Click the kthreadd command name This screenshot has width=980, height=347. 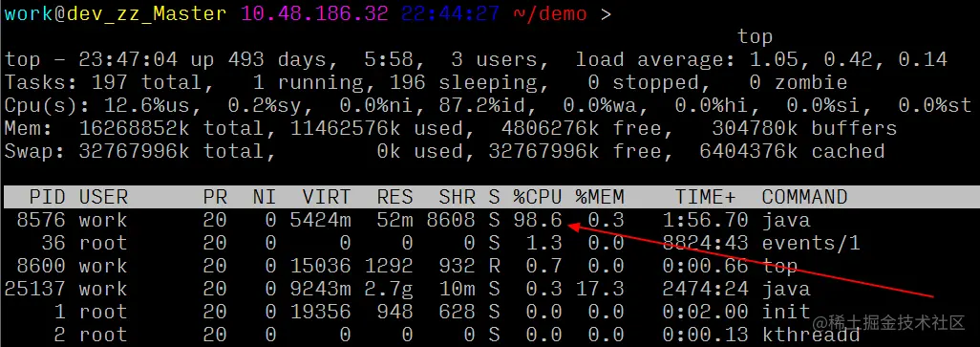tap(811, 335)
